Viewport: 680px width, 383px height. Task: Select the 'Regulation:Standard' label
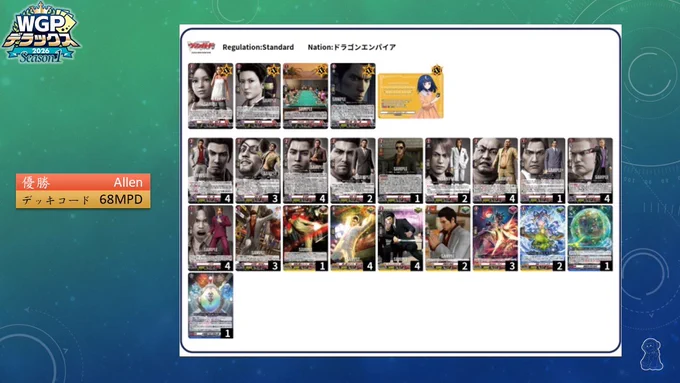click(258, 47)
